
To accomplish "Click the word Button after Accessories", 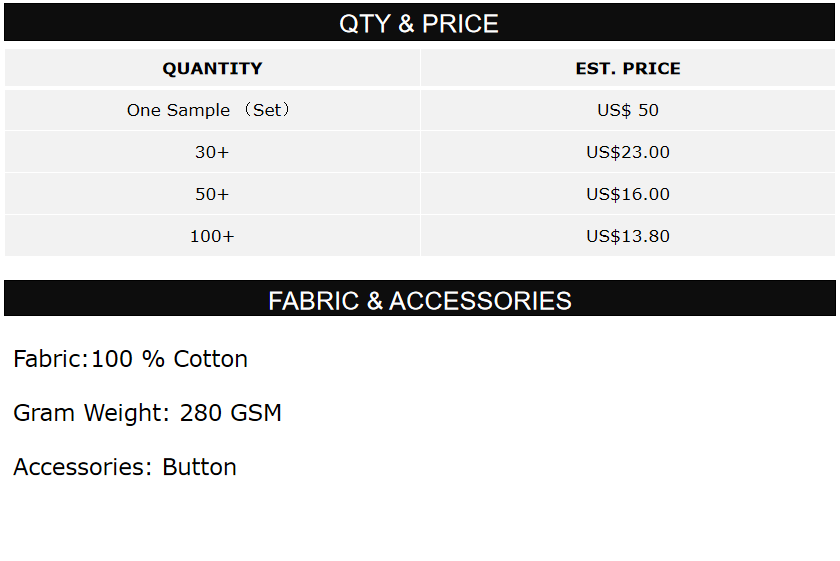I will 200,467.
